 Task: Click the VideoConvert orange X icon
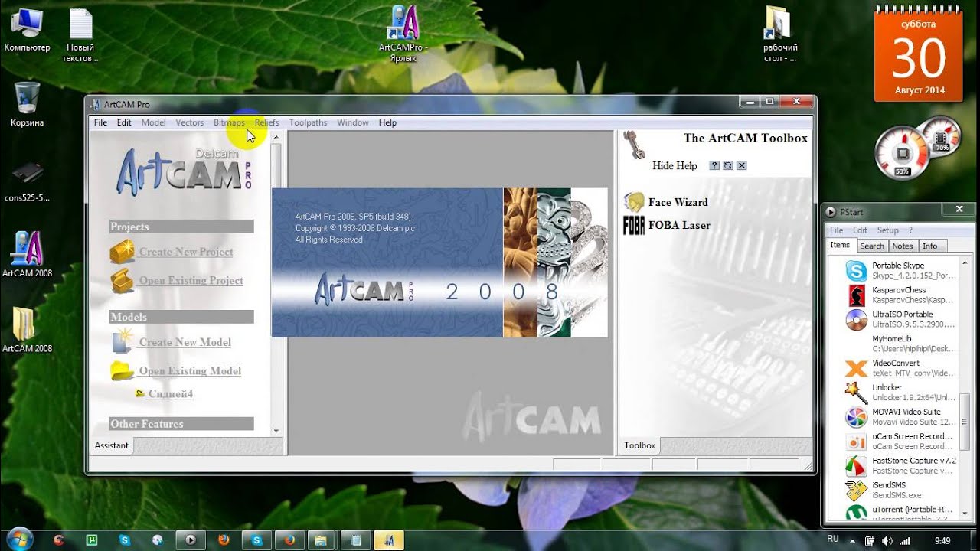pyautogui.click(x=856, y=368)
